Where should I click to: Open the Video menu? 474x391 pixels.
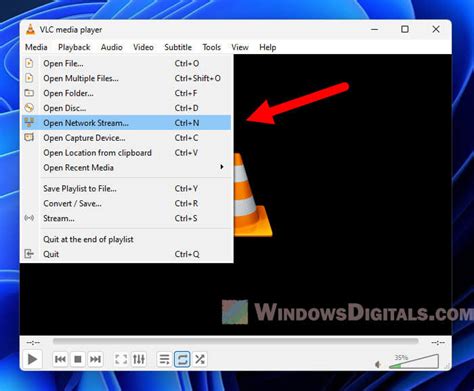coord(143,47)
